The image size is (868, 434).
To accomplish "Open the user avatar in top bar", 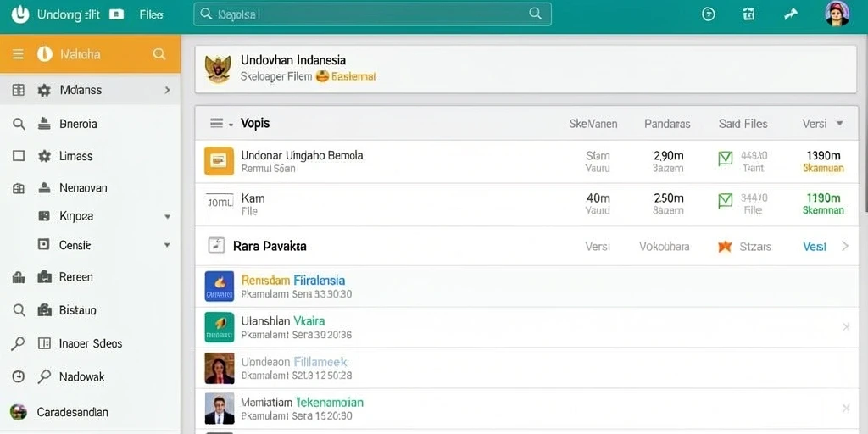I will [837, 14].
